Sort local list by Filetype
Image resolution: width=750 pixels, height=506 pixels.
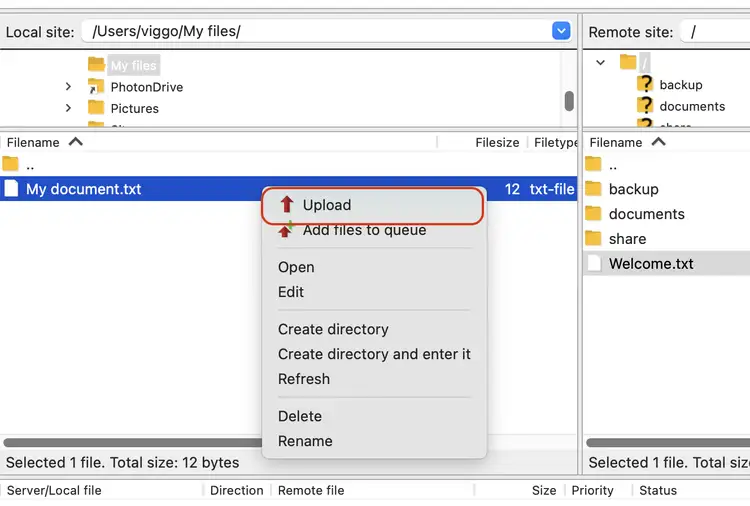(555, 143)
